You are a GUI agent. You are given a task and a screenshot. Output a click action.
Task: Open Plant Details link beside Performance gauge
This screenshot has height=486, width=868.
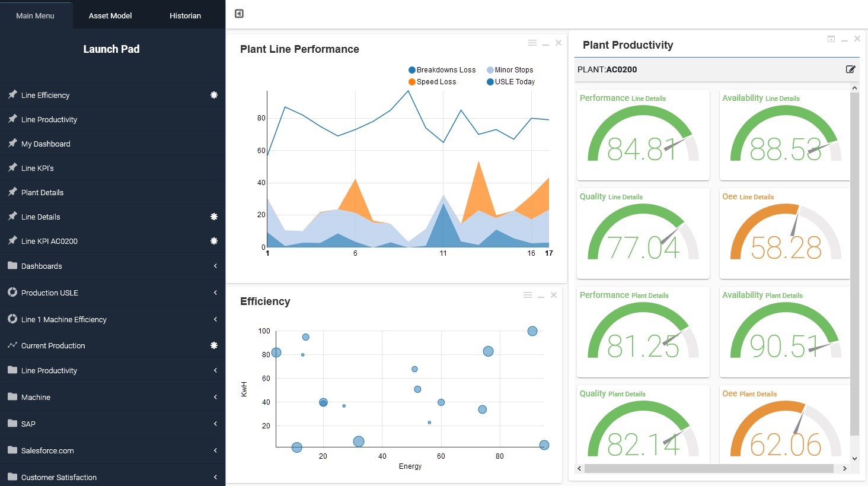point(650,296)
